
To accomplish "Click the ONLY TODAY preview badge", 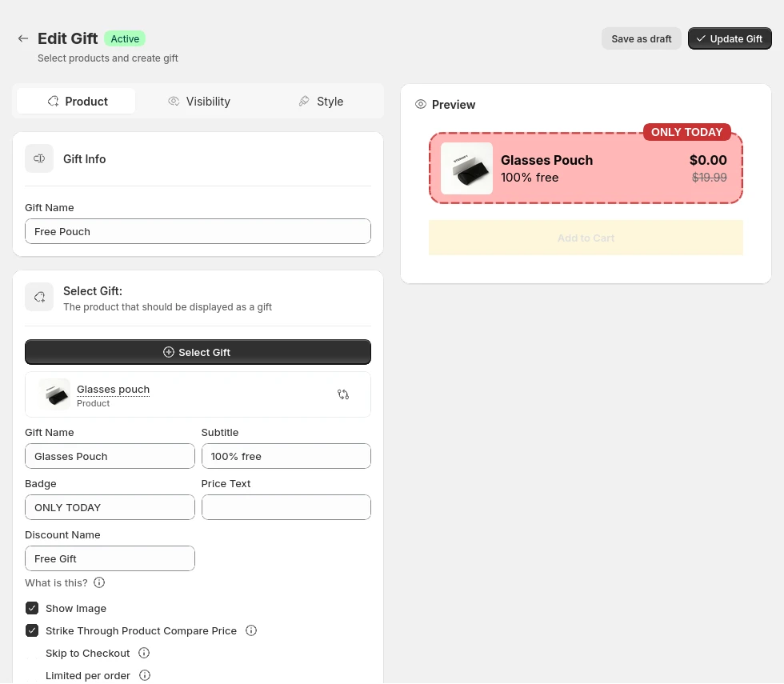I will click(687, 132).
